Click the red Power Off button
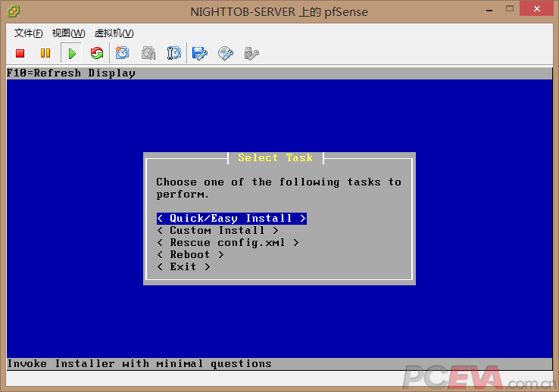 [20, 53]
